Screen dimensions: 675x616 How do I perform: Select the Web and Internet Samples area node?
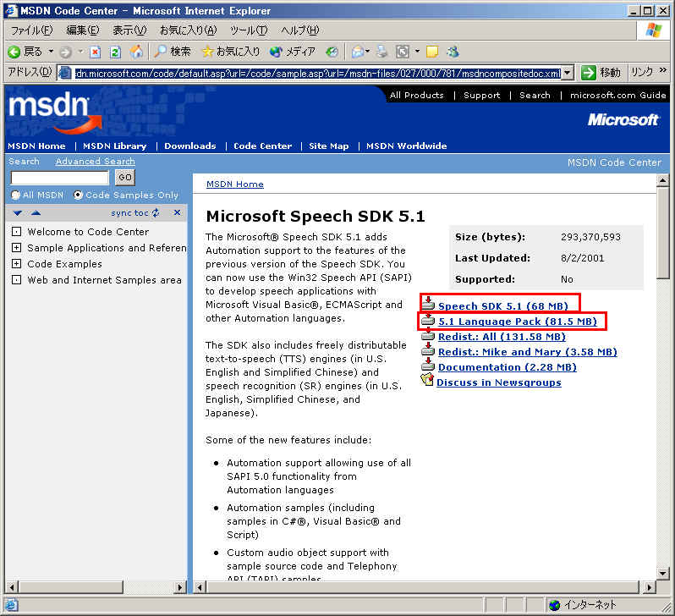coord(104,280)
